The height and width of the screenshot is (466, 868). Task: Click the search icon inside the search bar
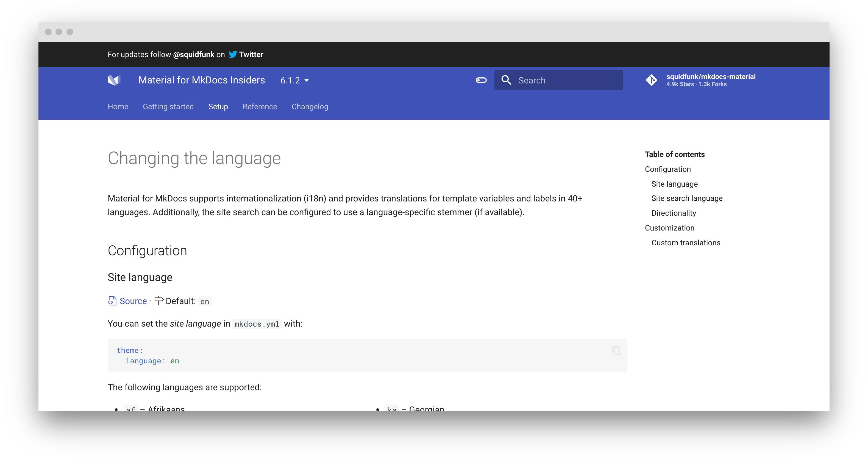pos(506,80)
